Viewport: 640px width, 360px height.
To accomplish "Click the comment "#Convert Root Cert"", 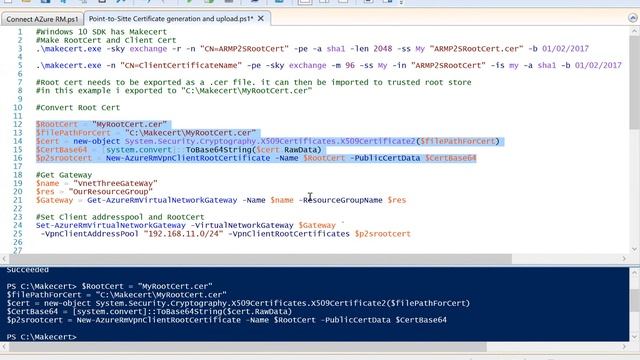I will [78, 107].
